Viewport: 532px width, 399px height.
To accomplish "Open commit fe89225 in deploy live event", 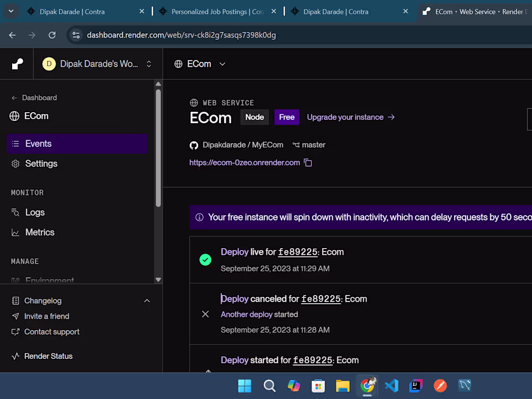I will pos(297,252).
